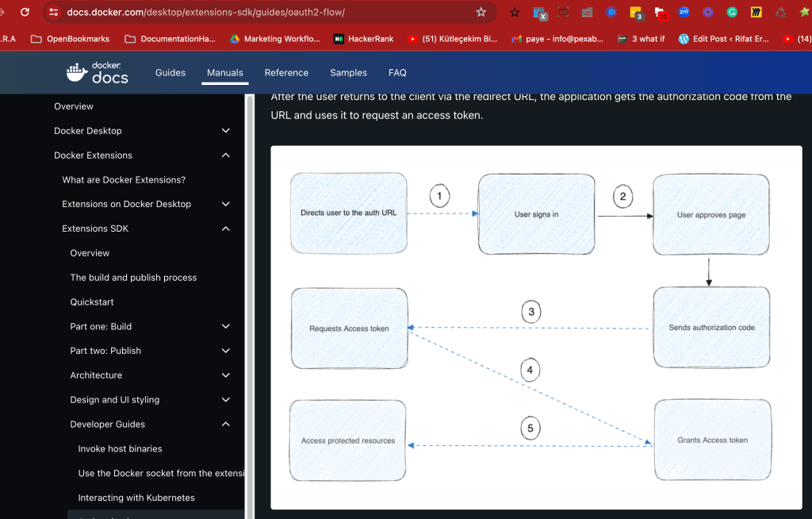The height and width of the screenshot is (519, 812).
Task: Go to the FAQ tab
Action: pos(397,72)
